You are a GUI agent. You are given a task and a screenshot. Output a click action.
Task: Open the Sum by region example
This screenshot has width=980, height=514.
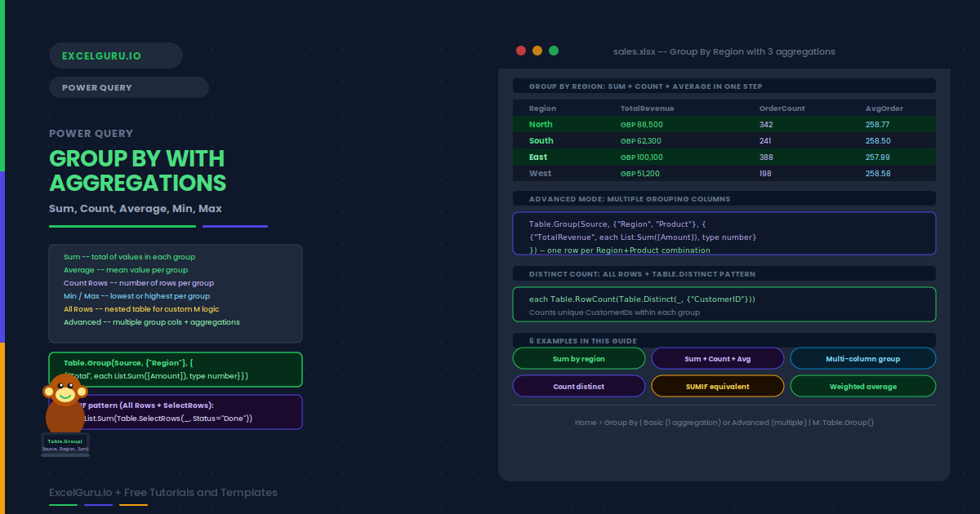(x=579, y=358)
